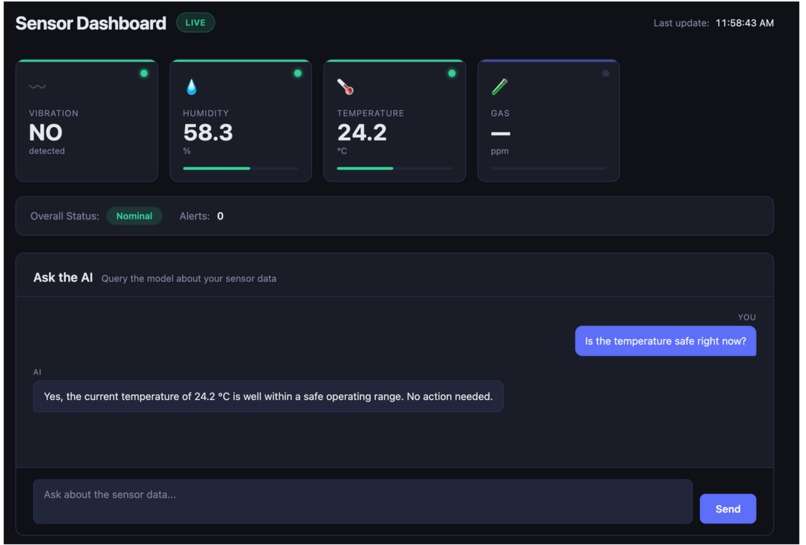
Task: Click the gas progress bar
Action: coord(548,168)
